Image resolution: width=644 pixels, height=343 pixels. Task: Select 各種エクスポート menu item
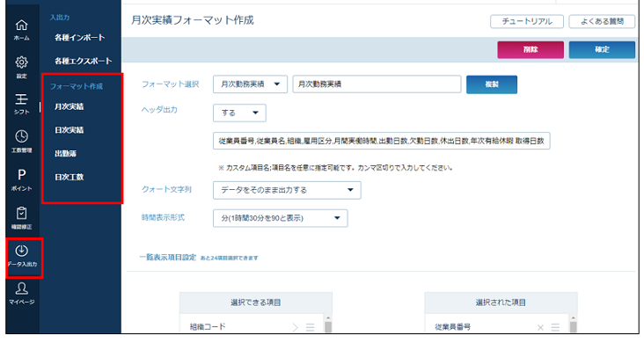83,61
